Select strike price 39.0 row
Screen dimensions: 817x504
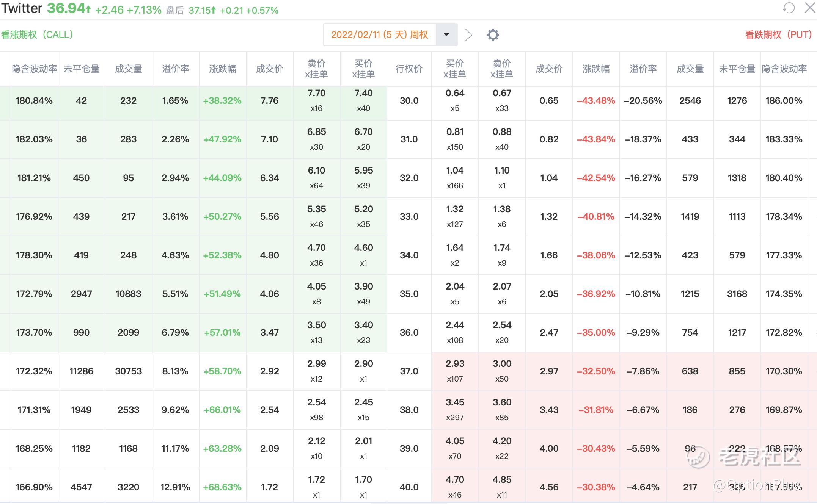[409, 449]
